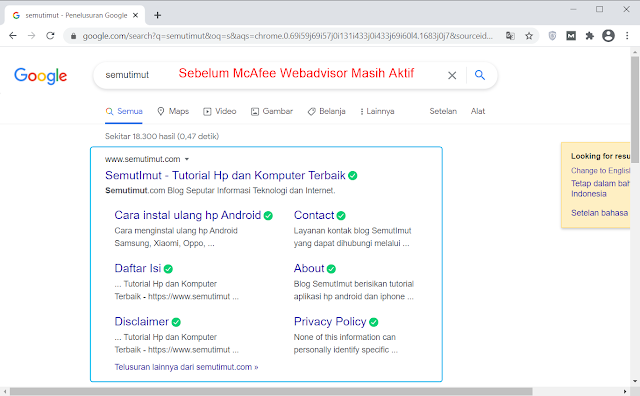640x396 pixels.
Task: Click the green check beside Contact
Action: click(x=341, y=216)
